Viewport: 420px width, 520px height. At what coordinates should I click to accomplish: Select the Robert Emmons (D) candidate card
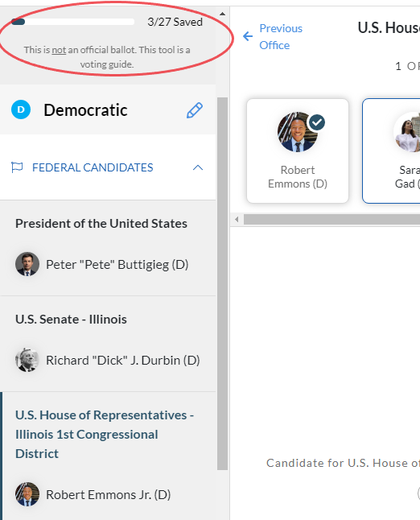(x=298, y=151)
